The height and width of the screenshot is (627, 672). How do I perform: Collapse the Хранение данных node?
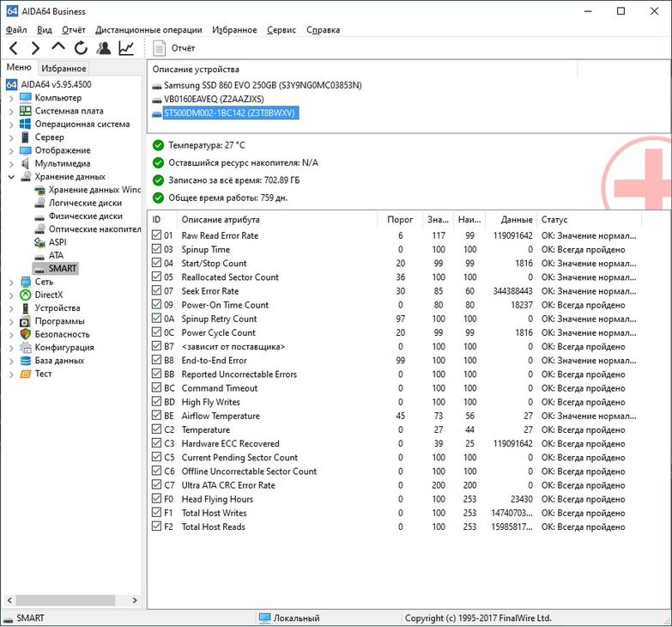point(11,177)
